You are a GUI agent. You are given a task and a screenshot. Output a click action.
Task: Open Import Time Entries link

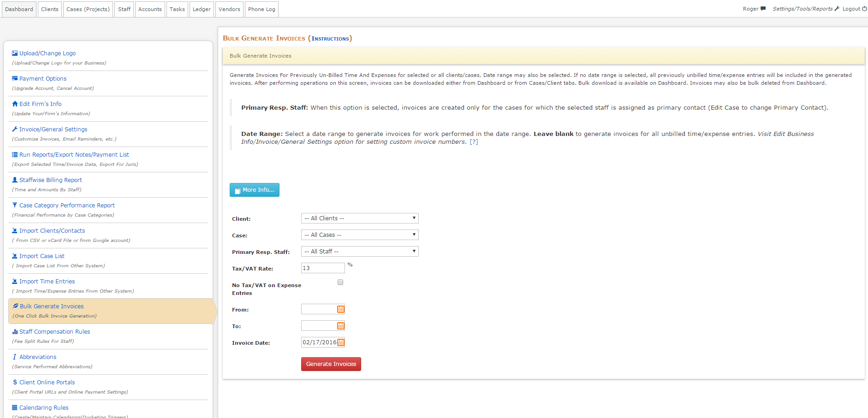pos(47,282)
